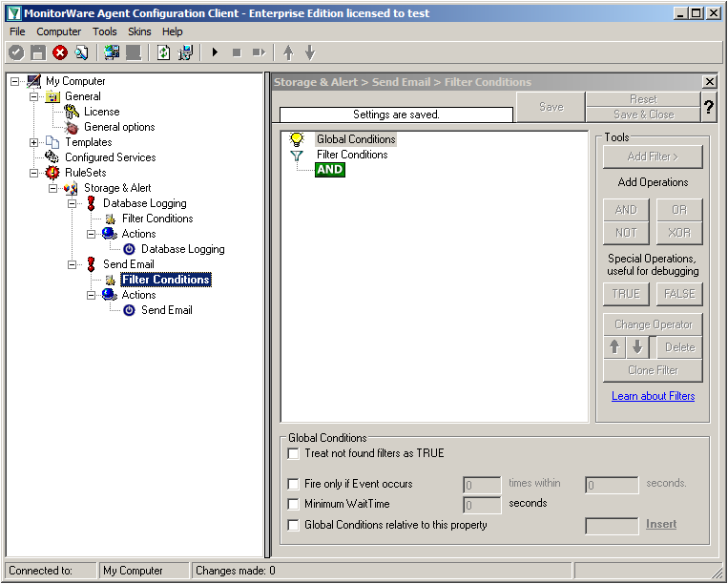Collapse the Database Logging rule node
The width and height of the screenshot is (728, 584).
[72, 203]
